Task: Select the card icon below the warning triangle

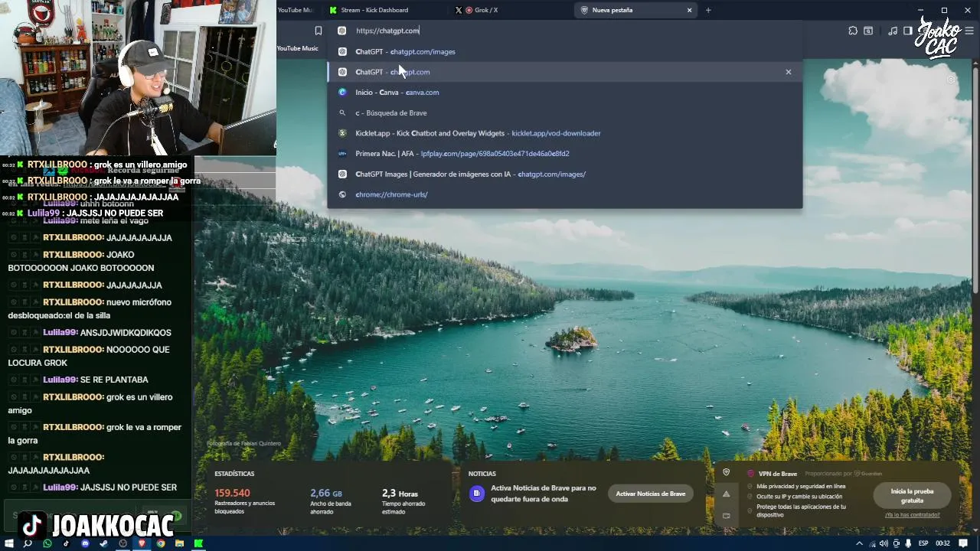Action: 726,515
